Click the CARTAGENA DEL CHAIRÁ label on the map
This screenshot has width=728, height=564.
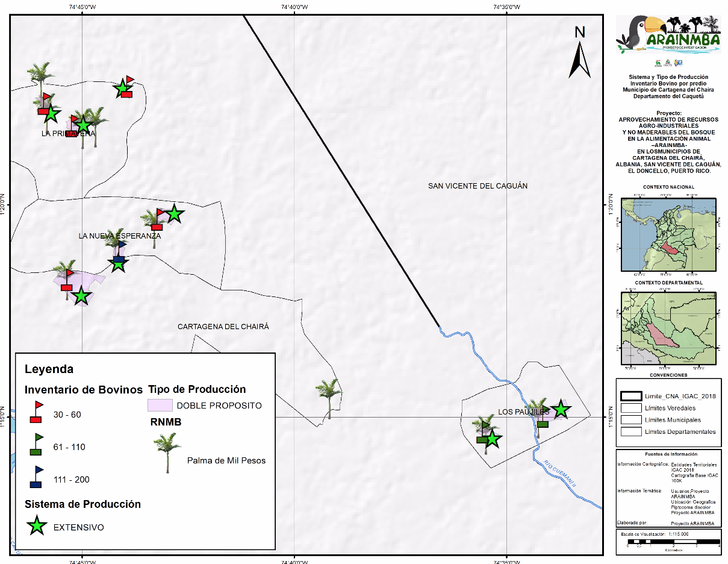click(x=223, y=327)
